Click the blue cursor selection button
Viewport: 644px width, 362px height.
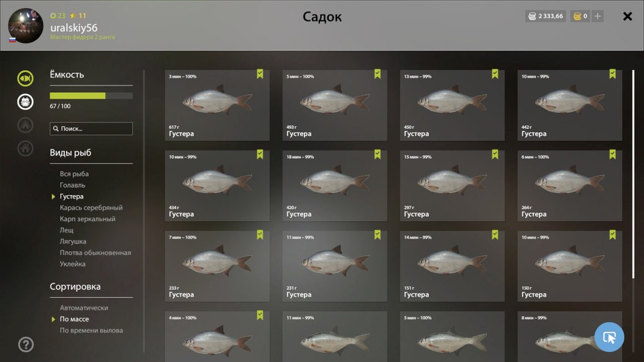point(609,337)
